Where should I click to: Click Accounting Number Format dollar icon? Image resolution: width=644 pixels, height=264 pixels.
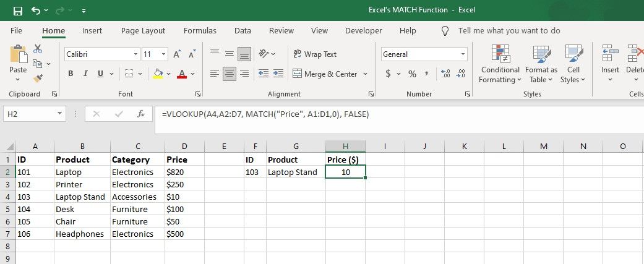coord(388,74)
